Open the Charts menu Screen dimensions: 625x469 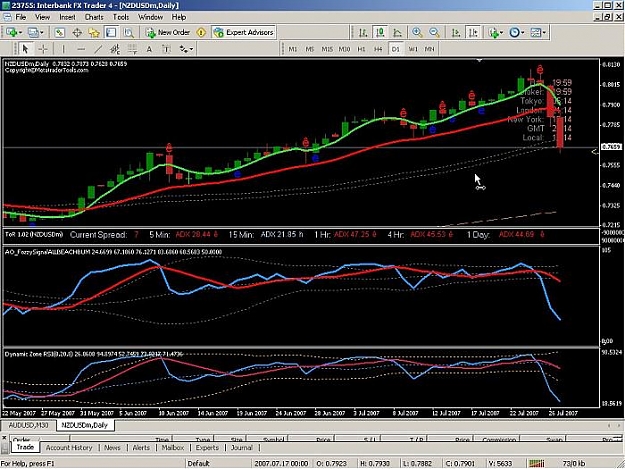point(94,17)
